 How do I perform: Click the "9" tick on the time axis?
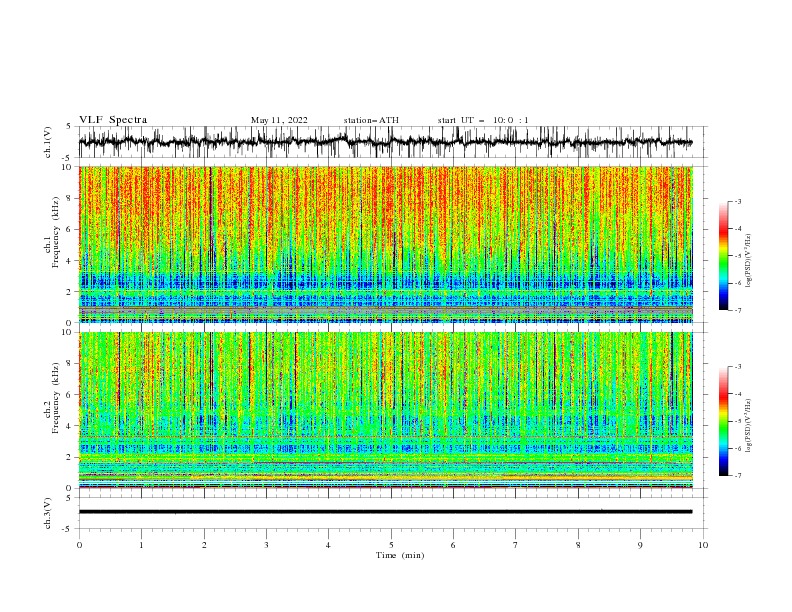point(640,545)
